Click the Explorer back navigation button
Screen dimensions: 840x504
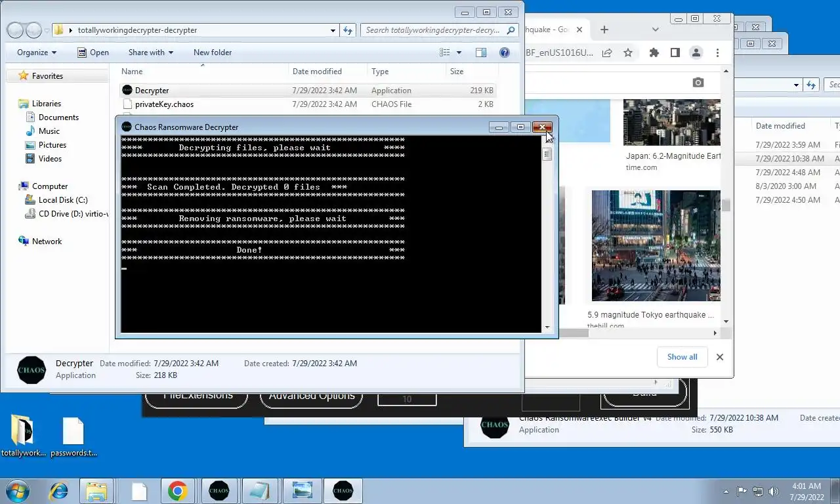click(x=15, y=30)
